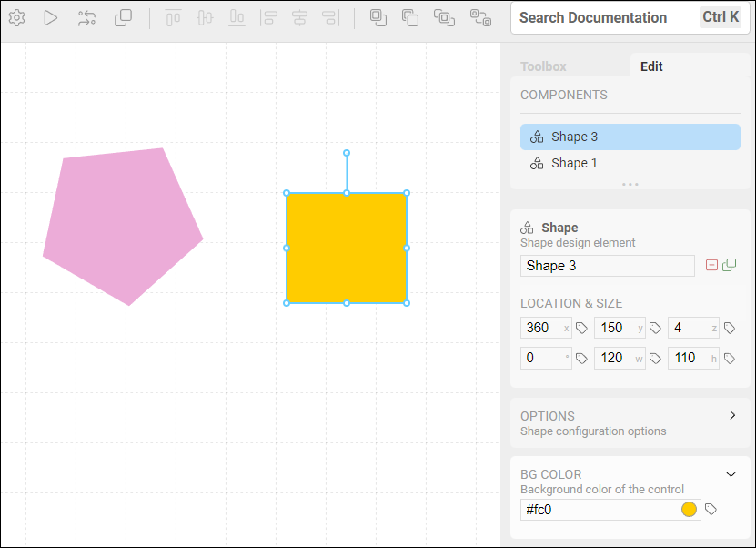Click the play preview icon in toolbar
The height and width of the screenshot is (548, 756).
pyautogui.click(x=51, y=18)
